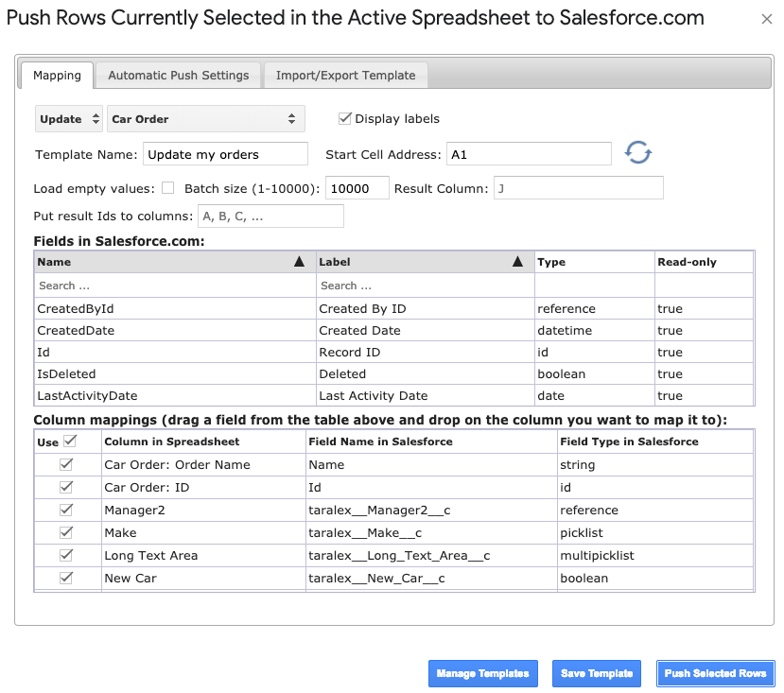
Task: Switch to Automatic Push Settings tab
Action: click(179, 76)
